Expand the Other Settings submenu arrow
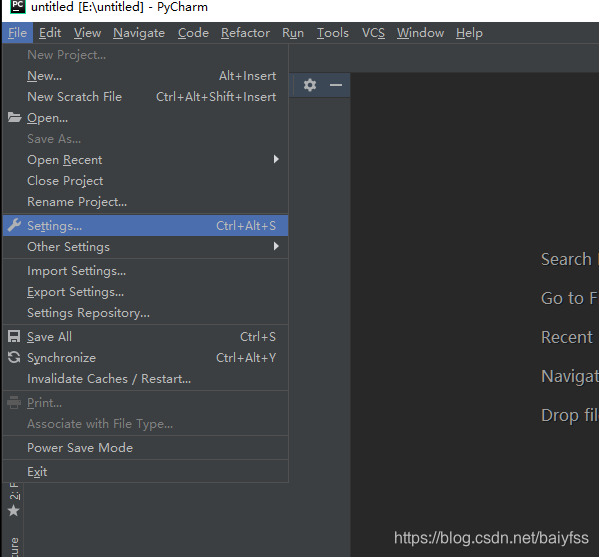Viewport: 599px width, 557px height. pyautogui.click(x=276, y=246)
